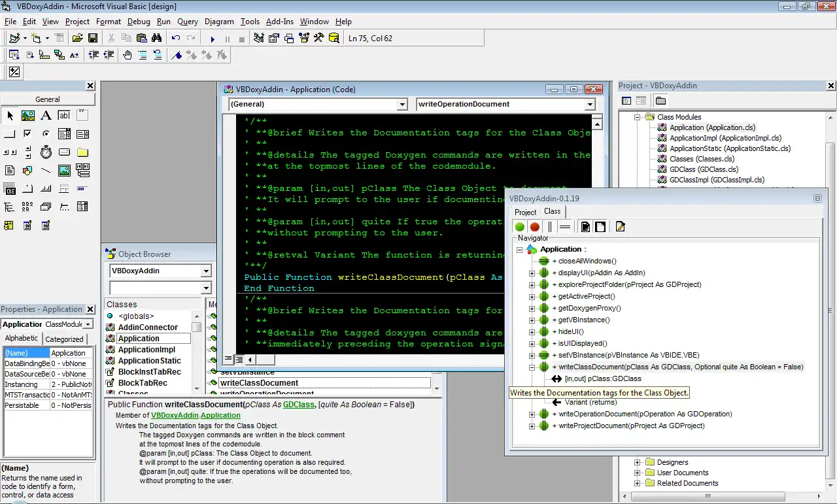
Task: Select the TextBox 'abl' control in toolbox
Action: [64, 116]
